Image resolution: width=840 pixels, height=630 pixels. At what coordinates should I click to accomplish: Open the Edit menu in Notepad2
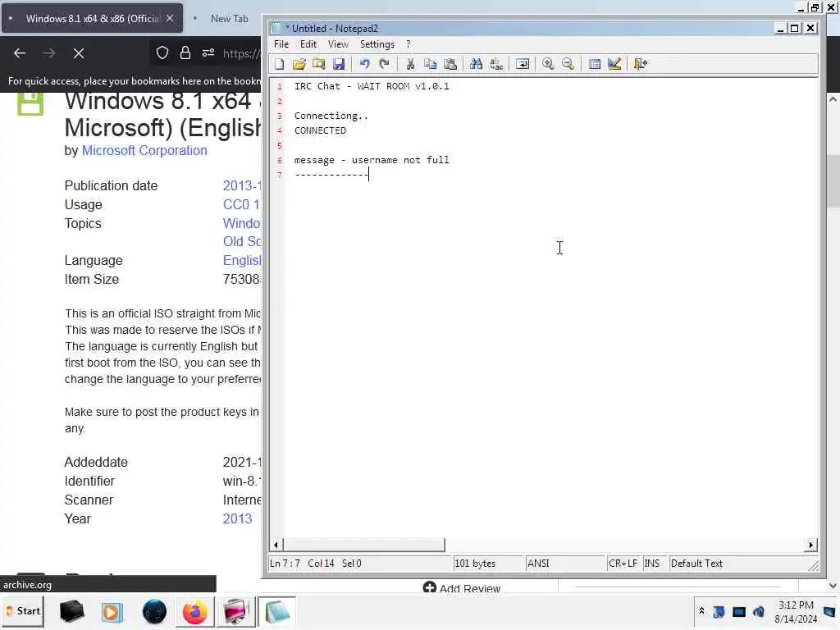tap(308, 44)
